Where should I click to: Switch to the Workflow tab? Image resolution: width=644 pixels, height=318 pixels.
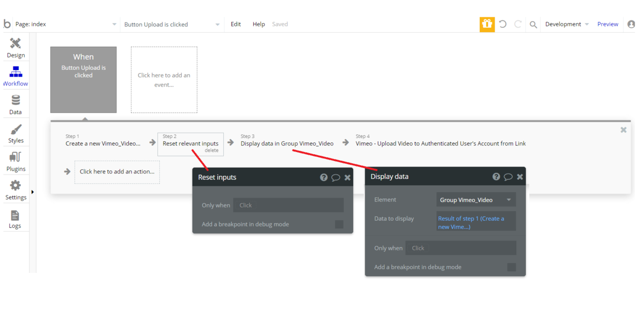tap(16, 76)
